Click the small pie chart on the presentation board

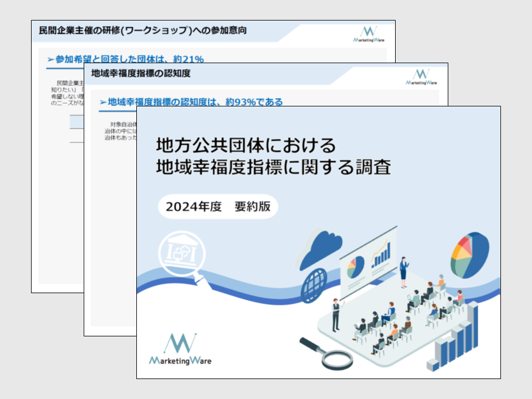point(355,267)
